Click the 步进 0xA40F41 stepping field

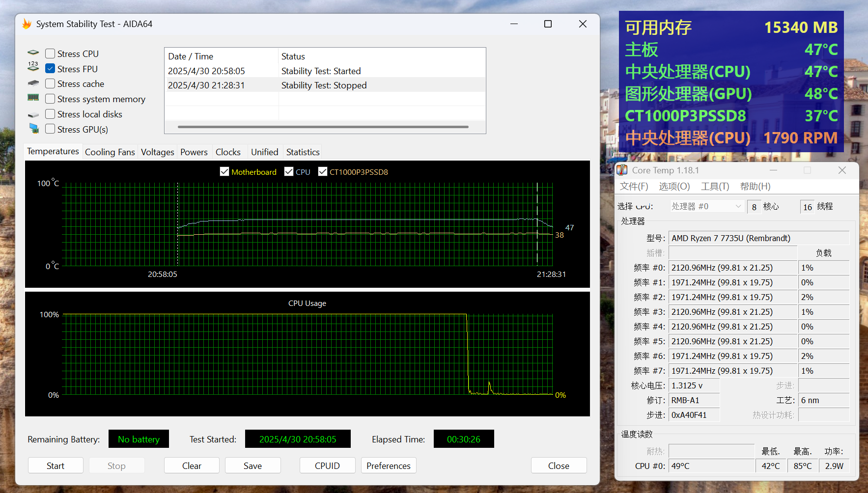click(x=694, y=415)
